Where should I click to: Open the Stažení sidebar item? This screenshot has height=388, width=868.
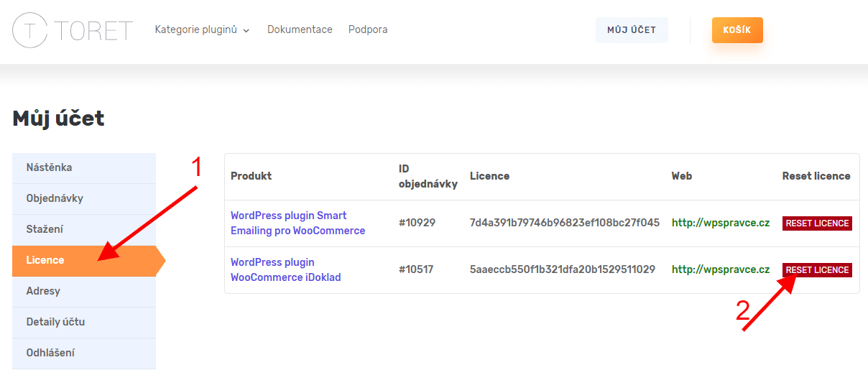pos(84,229)
